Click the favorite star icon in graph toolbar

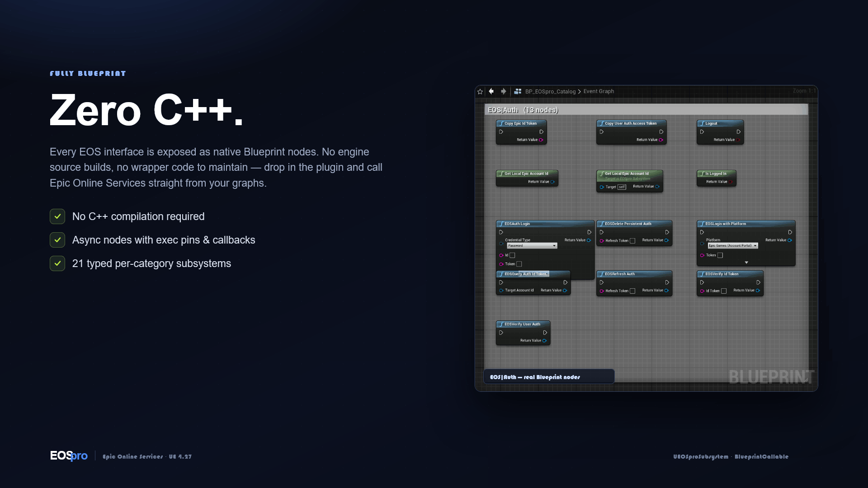coord(480,91)
